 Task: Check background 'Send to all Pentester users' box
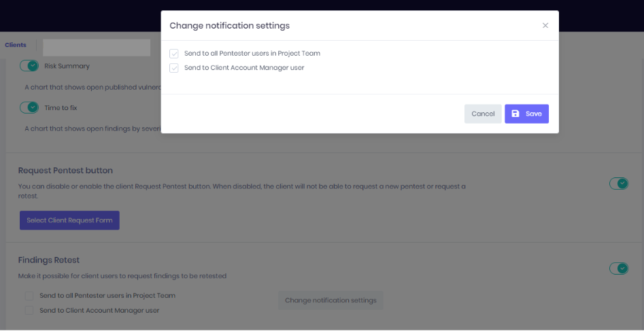[29, 296]
